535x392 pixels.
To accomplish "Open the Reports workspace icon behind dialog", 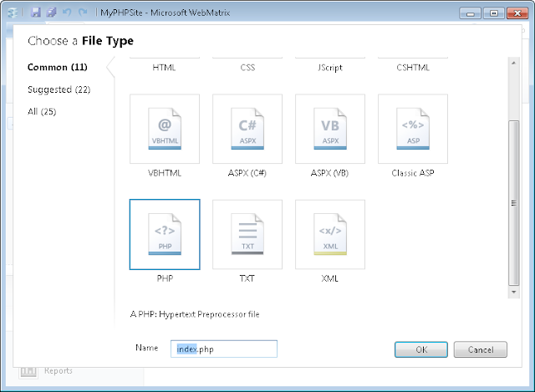I will point(28,372).
